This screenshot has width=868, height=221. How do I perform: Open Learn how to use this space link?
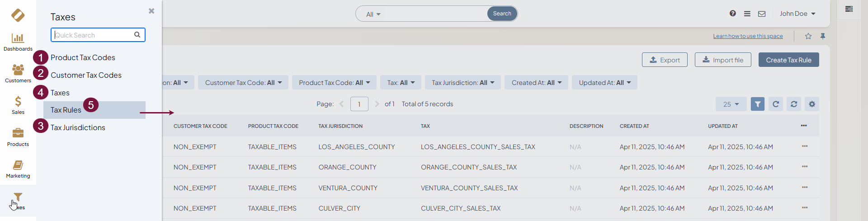(748, 36)
